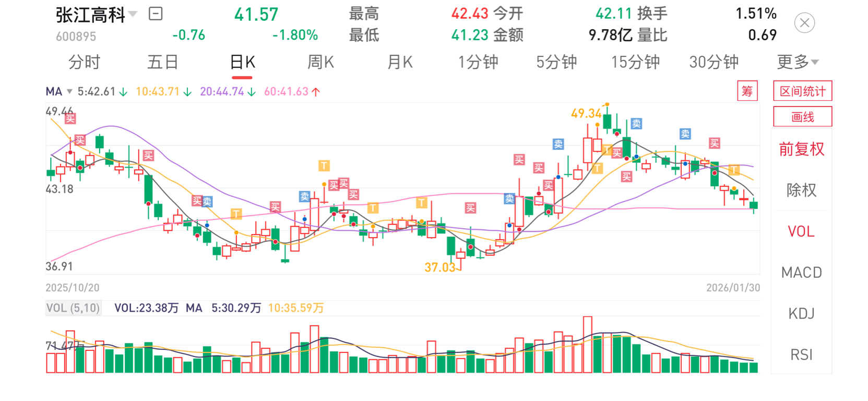
Task: Choose the RSI indicator
Action: pos(801,355)
